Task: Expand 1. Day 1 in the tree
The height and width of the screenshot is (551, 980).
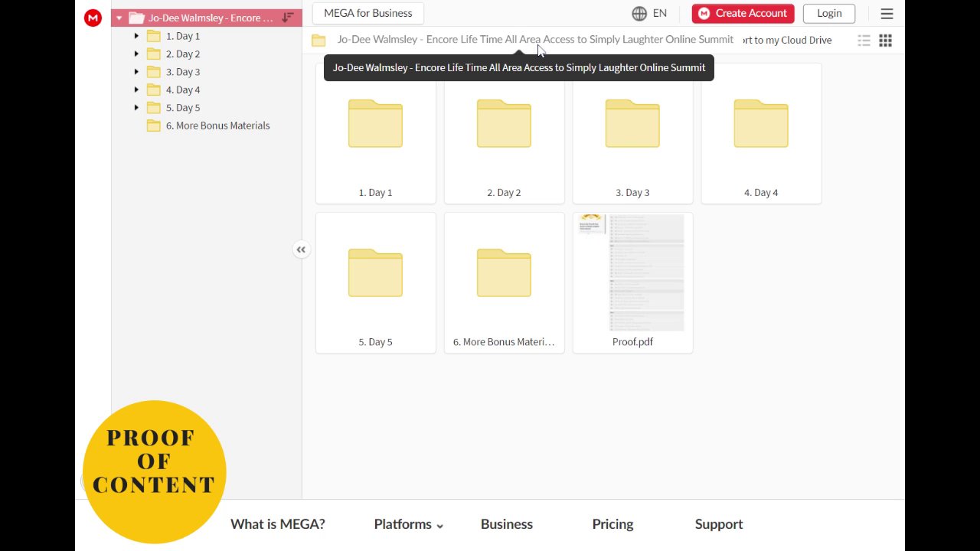Action: point(136,36)
